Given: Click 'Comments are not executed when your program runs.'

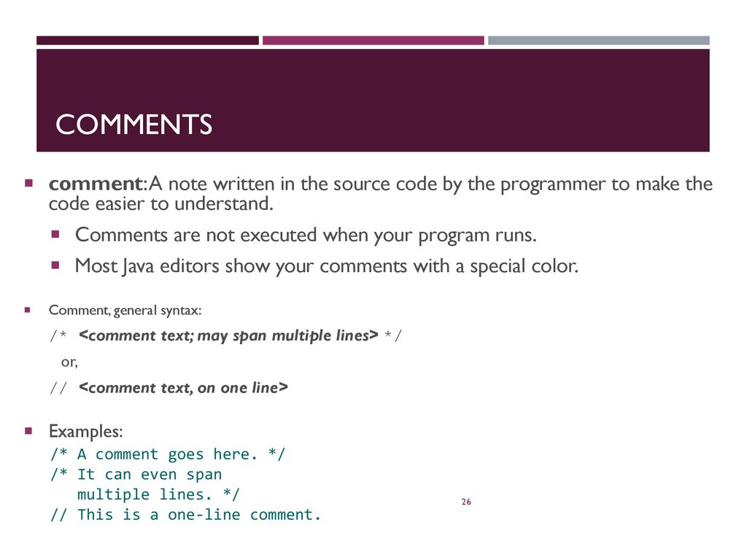Looking at the screenshot, I should click(x=306, y=236).
